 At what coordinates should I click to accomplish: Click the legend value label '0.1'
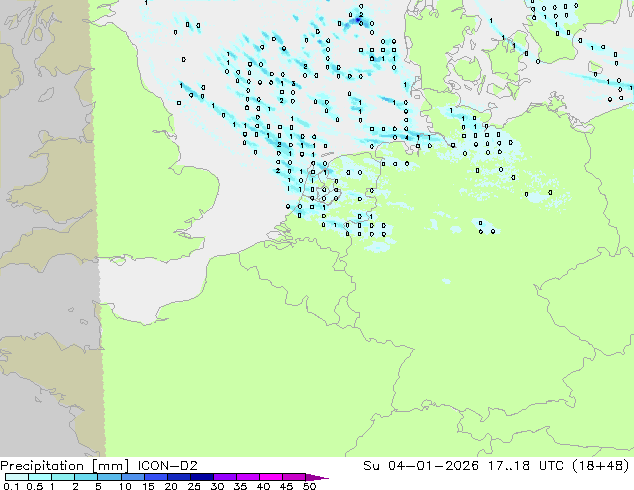11,486
